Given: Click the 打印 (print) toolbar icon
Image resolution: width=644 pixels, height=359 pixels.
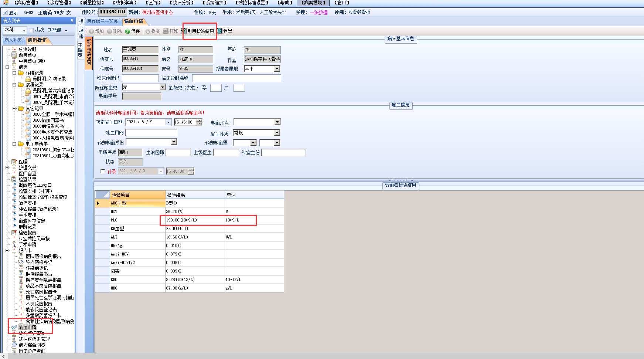Looking at the screenshot, I should click(166, 31).
